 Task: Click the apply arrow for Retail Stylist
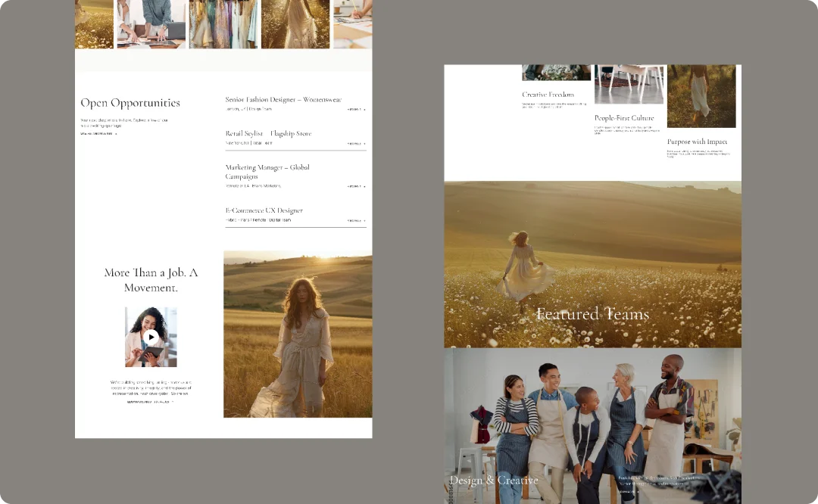356,143
